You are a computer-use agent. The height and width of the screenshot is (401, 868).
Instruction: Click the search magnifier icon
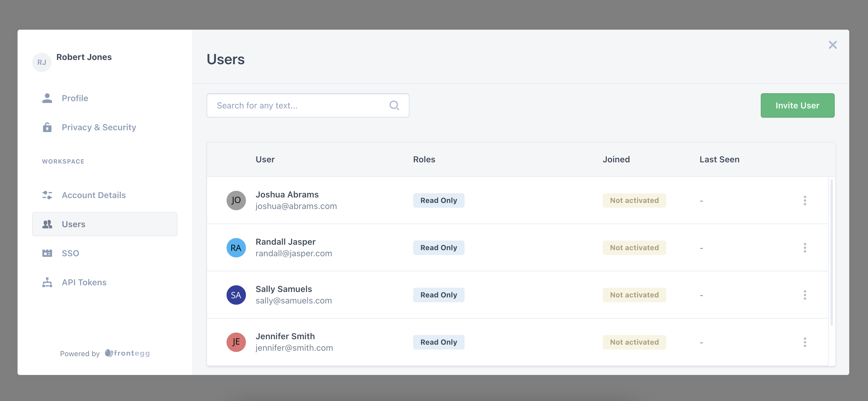tap(394, 105)
